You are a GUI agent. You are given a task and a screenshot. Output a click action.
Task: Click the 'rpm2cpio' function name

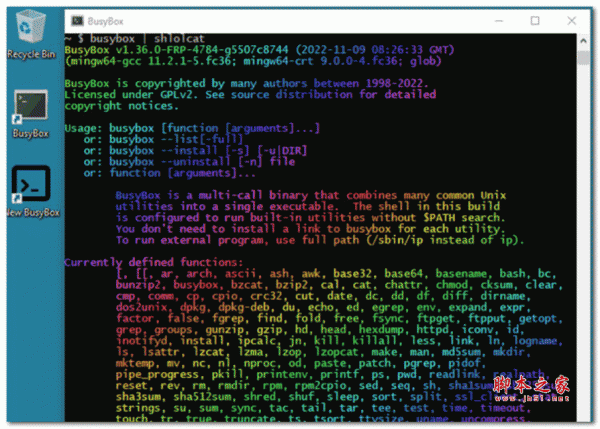[x=320, y=385]
